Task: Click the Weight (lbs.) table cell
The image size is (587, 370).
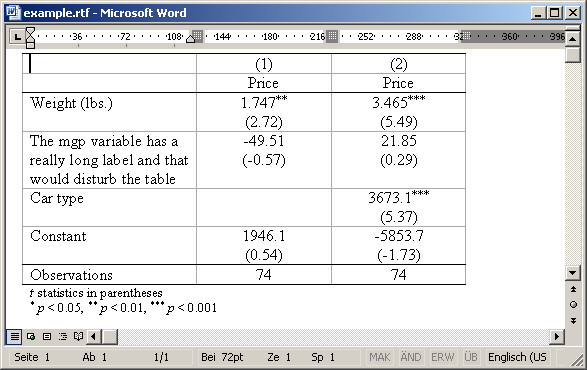Action: click(x=109, y=112)
